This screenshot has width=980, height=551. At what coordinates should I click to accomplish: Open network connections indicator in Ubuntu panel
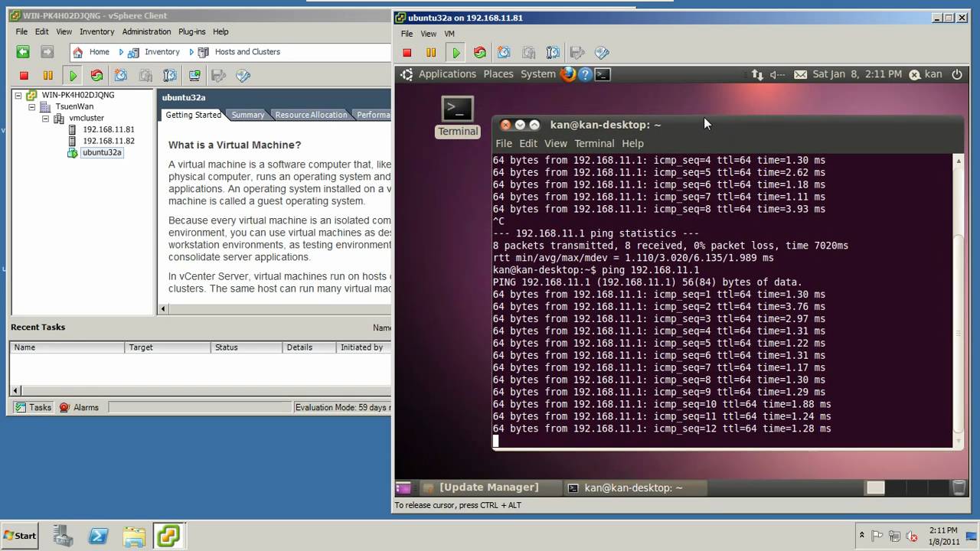(x=757, y=74)
